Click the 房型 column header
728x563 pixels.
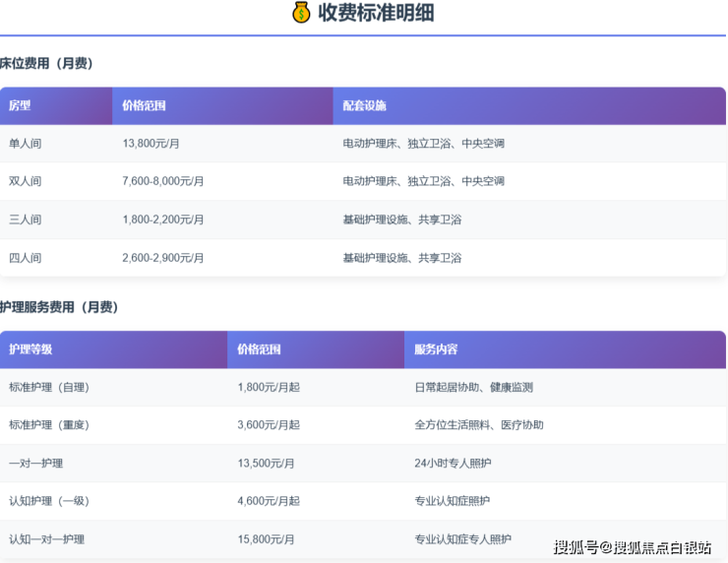click(20, 105)
